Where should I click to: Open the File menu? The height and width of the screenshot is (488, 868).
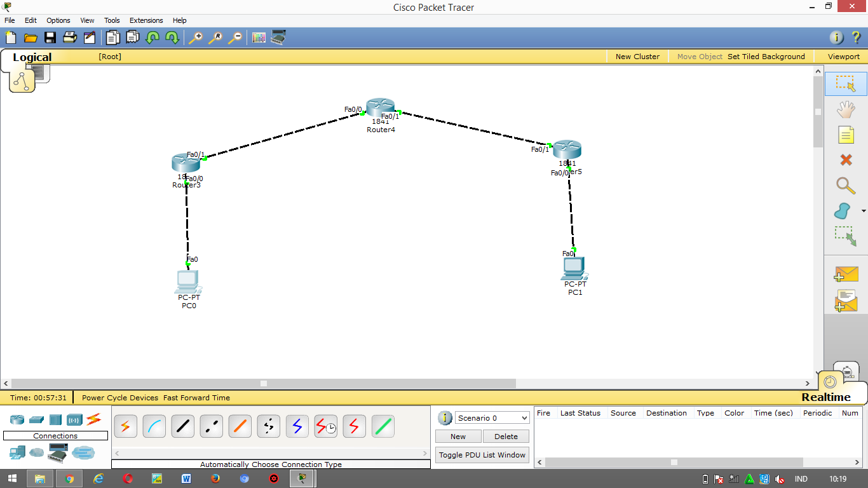pos(10,20)
